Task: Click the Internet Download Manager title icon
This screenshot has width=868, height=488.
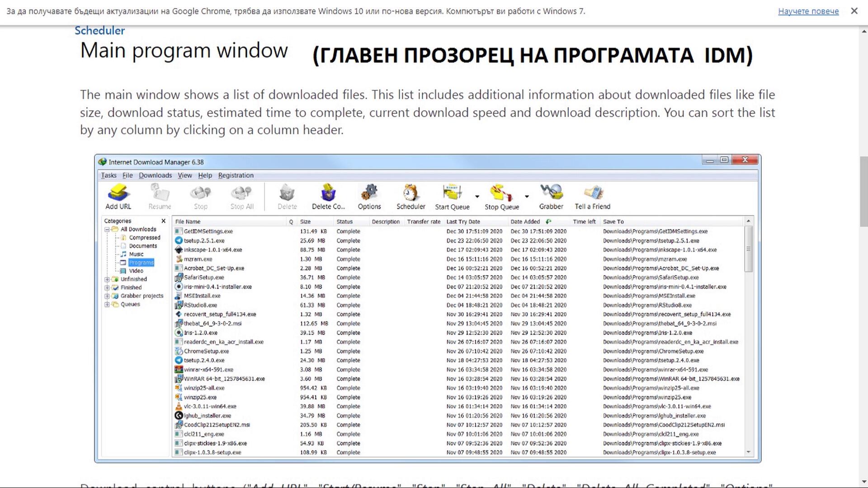Action: click(x=103, y=162)
